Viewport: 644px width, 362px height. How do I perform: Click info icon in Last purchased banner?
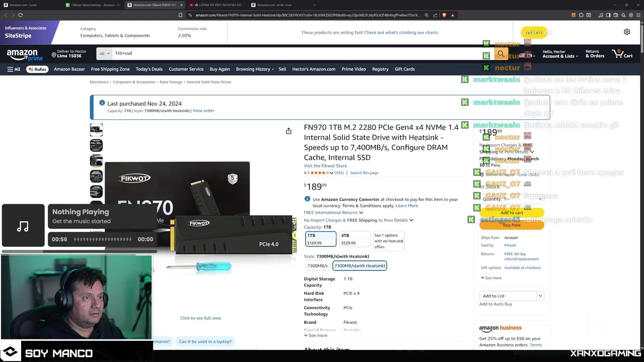(102, 103)
